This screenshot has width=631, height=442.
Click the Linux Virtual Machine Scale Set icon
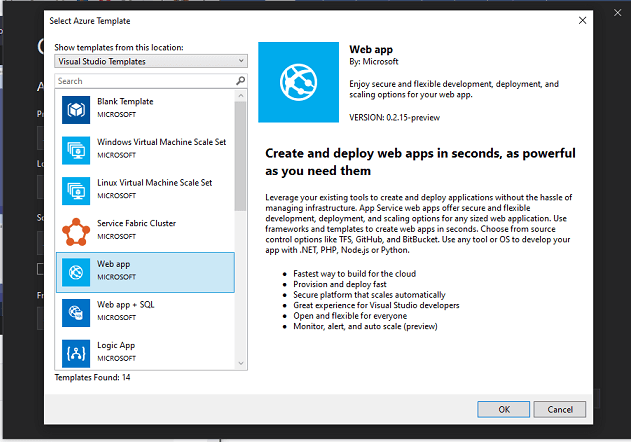tap(76, 191)
